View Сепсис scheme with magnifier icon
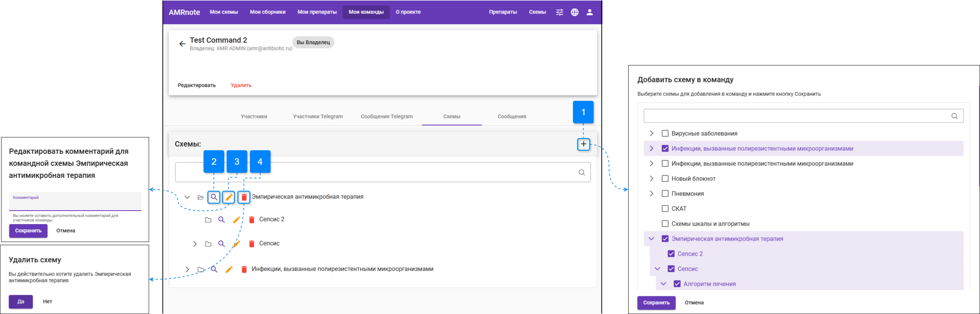980x314 pixels. 222,244
